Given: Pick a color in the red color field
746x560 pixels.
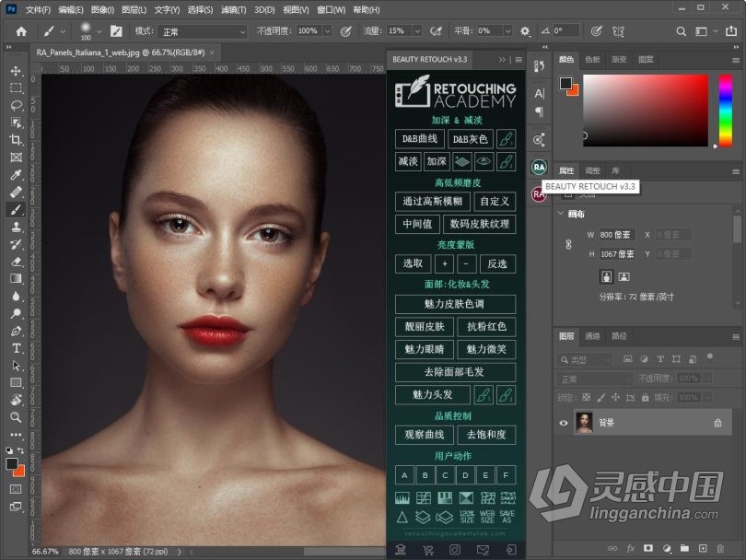Looking at the screenshot, I should 646,111.
